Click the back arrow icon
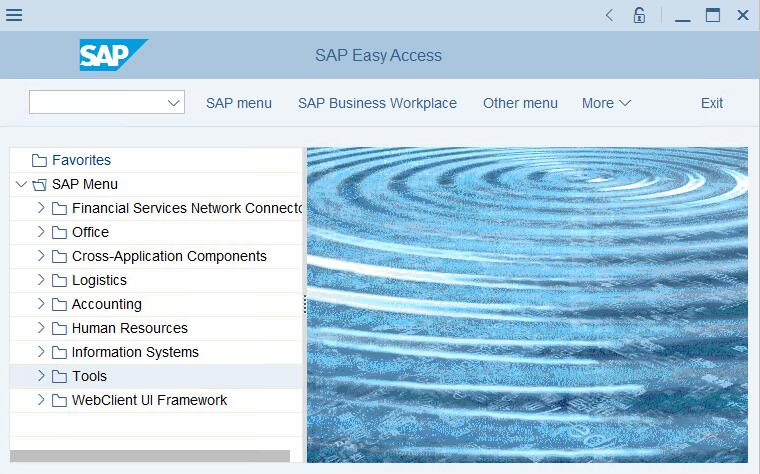The height and width of the screenshot is (474, 760). (609, 15)
